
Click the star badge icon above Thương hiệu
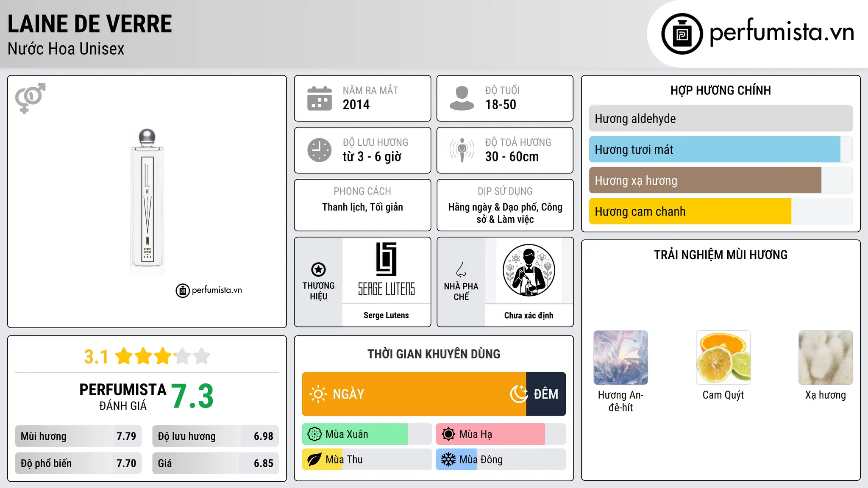click(318, 269)
